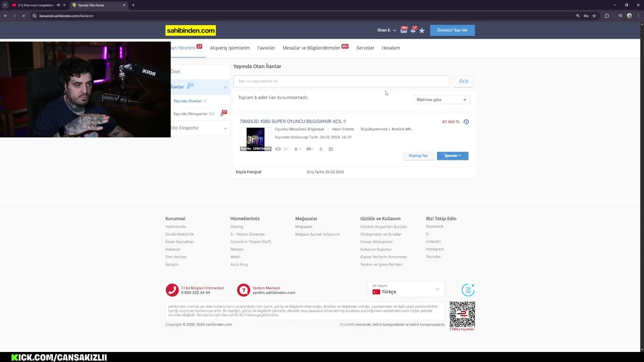
Task: Bookmark this page with the star icon
Action: pos(594,16)
